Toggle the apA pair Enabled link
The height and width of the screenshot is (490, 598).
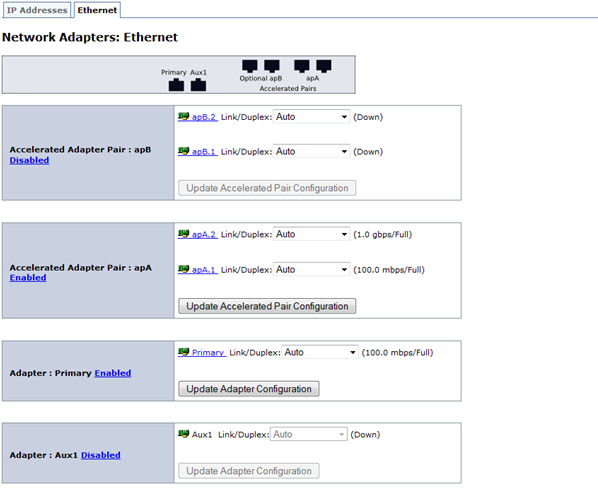pyautogui.click(x=28, y=278)
